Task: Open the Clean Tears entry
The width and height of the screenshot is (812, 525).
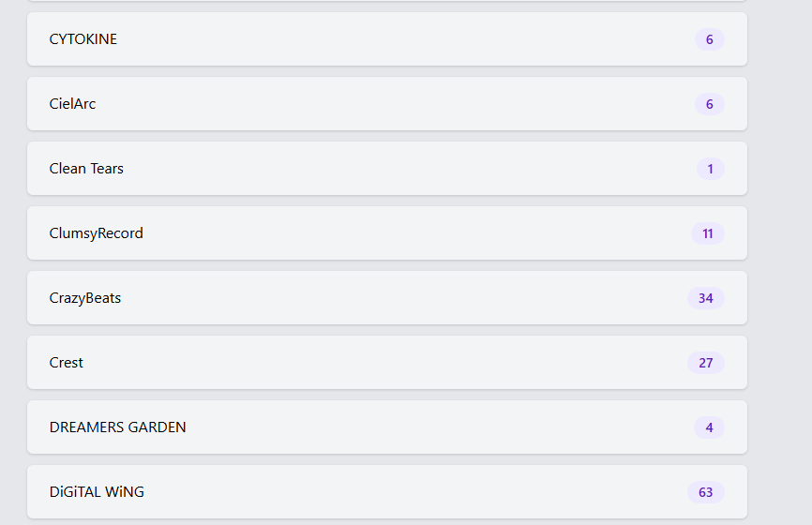Action: click(387, 168)
